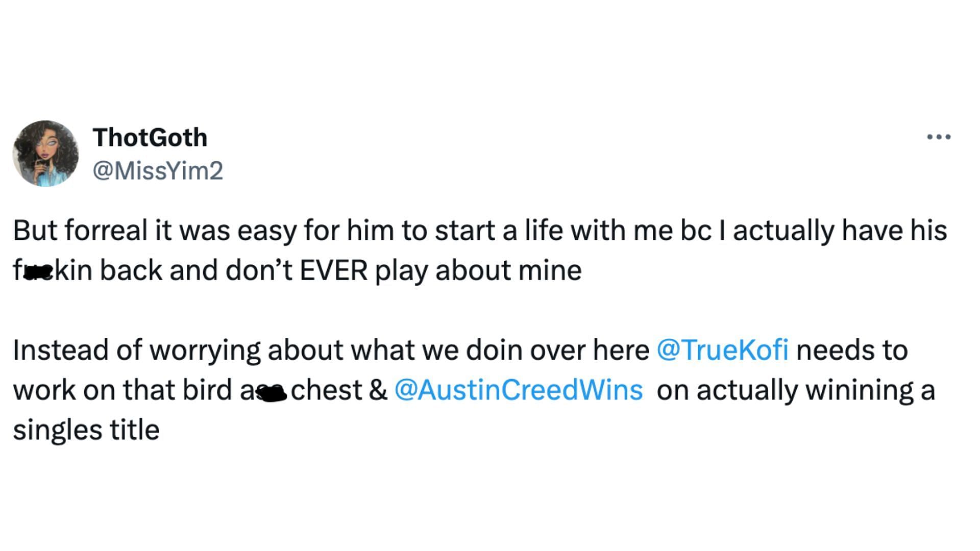Click the capitalized word 'EVER'
This screenshot has width=980, height=551.
coord(334,270)
